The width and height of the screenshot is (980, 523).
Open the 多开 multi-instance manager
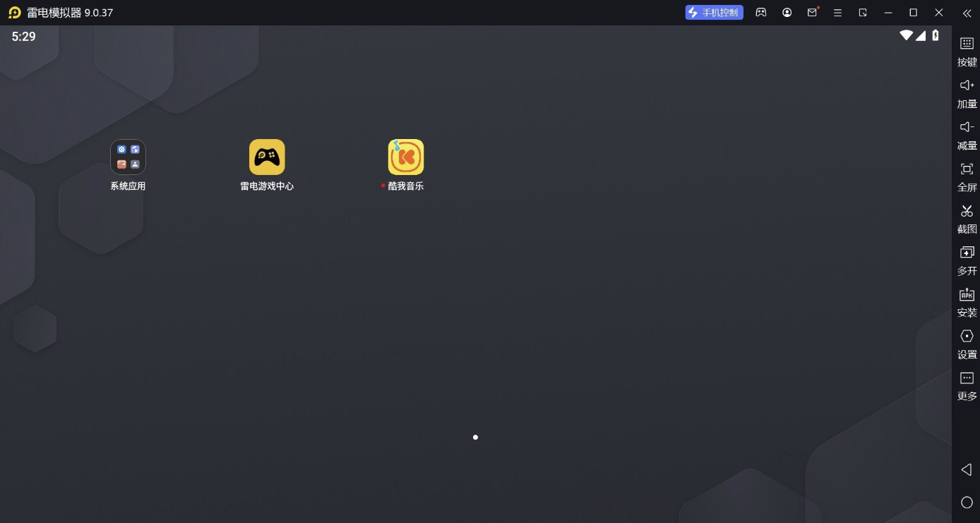[967, 260]
